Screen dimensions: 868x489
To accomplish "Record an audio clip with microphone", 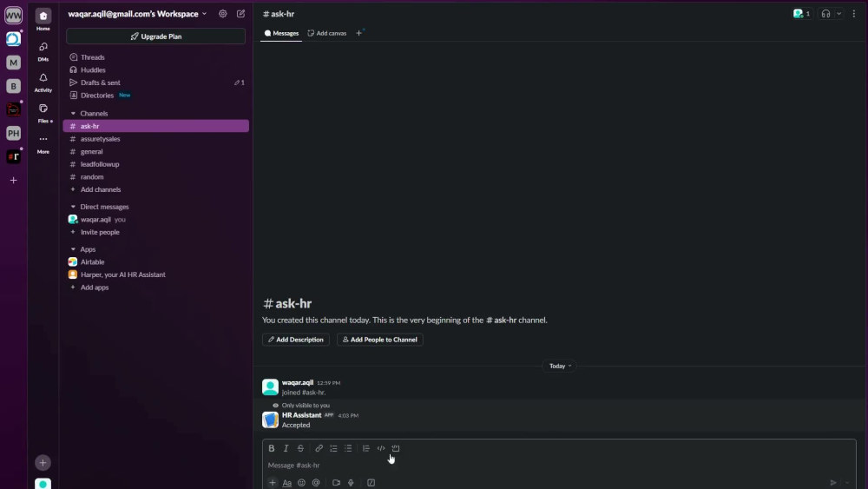I will tap(351, 482).
